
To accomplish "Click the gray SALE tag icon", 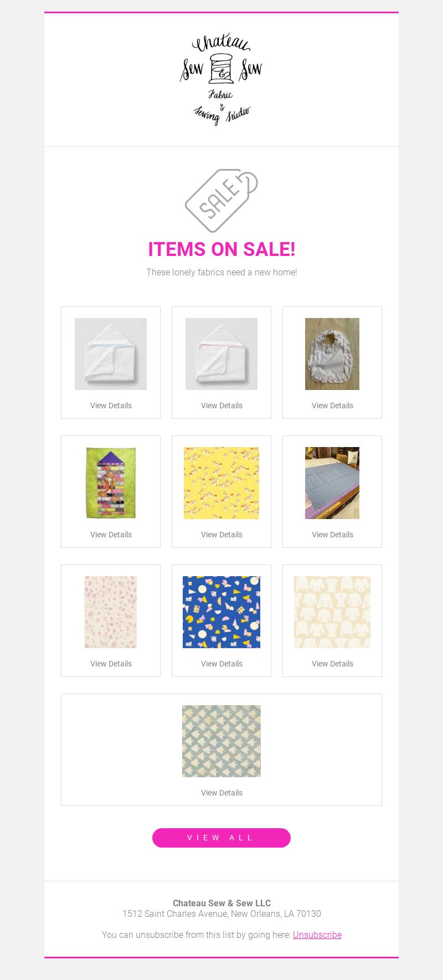I will (221, 201).
